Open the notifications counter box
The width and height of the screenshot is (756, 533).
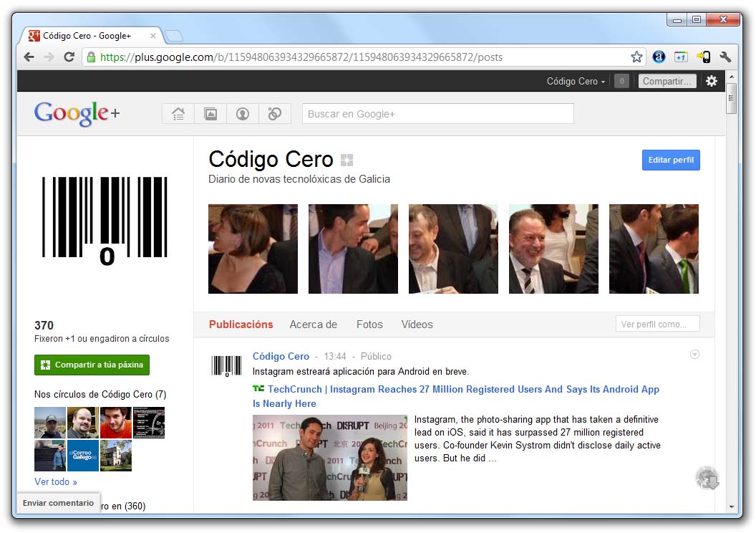pyautogui.click(x=622, y=81)
